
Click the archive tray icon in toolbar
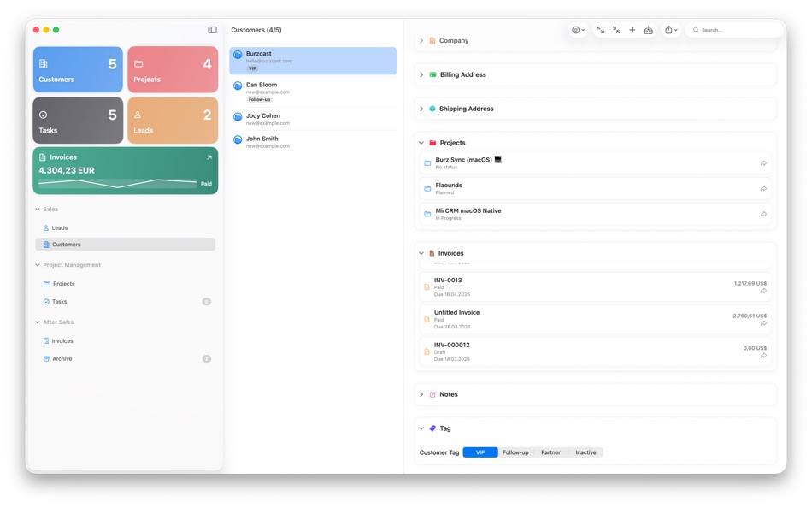(649, 30)
